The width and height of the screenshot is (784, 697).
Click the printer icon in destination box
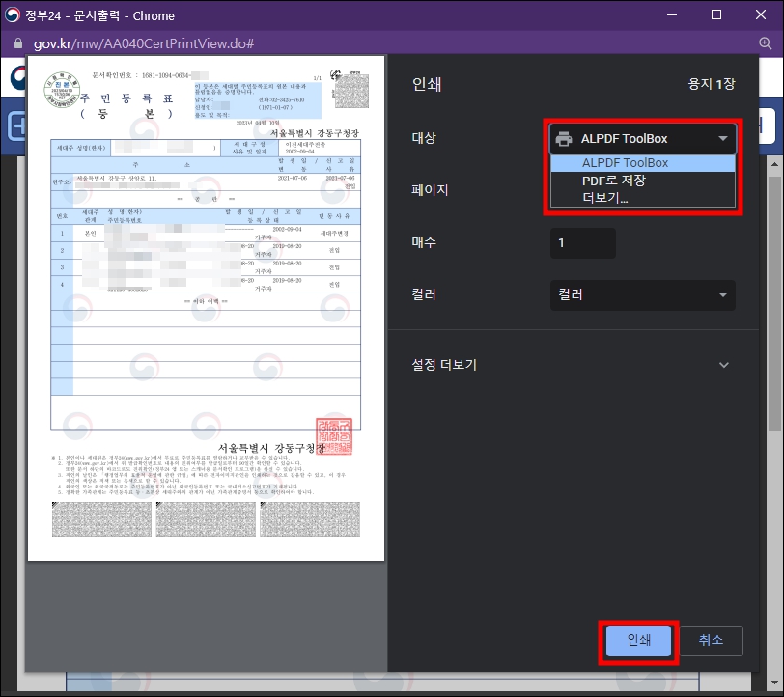point(564,138)
